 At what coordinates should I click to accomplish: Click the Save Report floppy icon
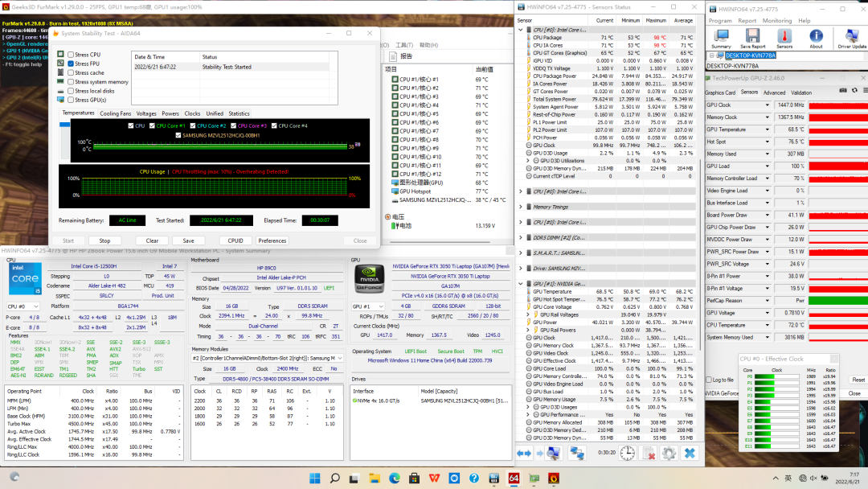(752, 38)
